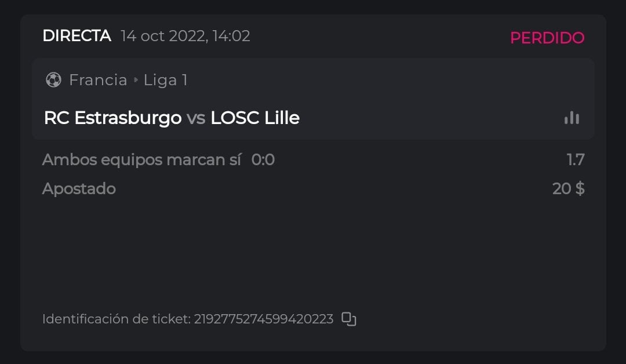Open match statistics bar chart icon
626x364 pixels.
[x=572, y=118]
